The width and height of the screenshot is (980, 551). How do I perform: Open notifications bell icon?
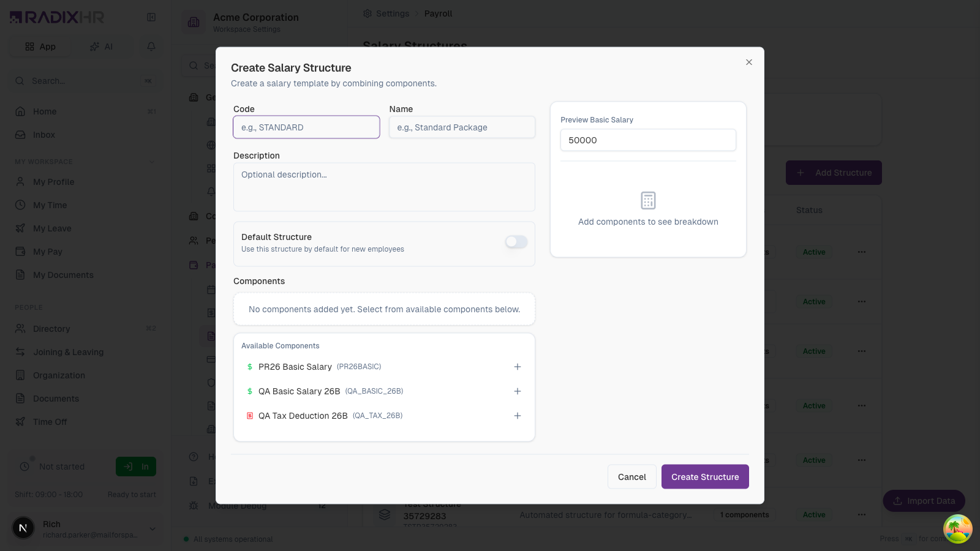pyautogui.click(x=151, y=47)
